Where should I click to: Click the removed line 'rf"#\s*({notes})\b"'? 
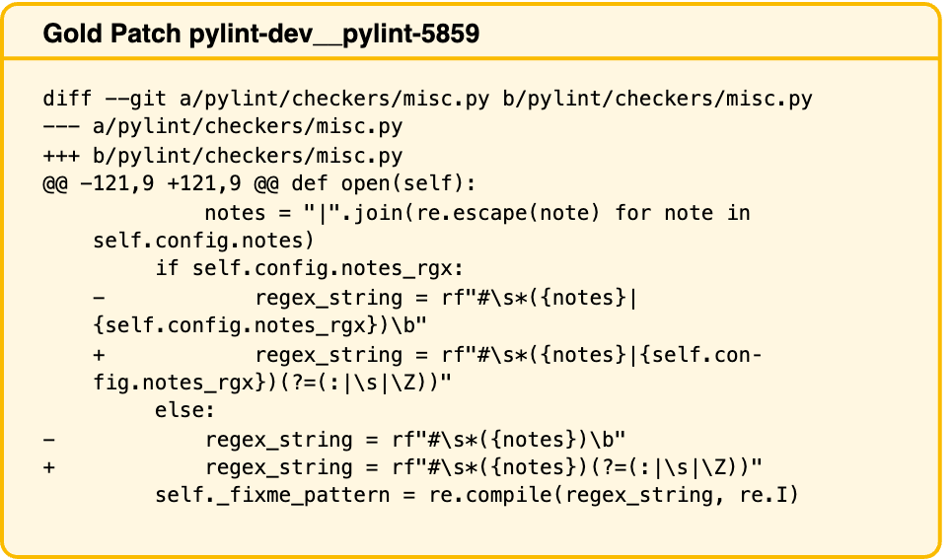[334, 440]
